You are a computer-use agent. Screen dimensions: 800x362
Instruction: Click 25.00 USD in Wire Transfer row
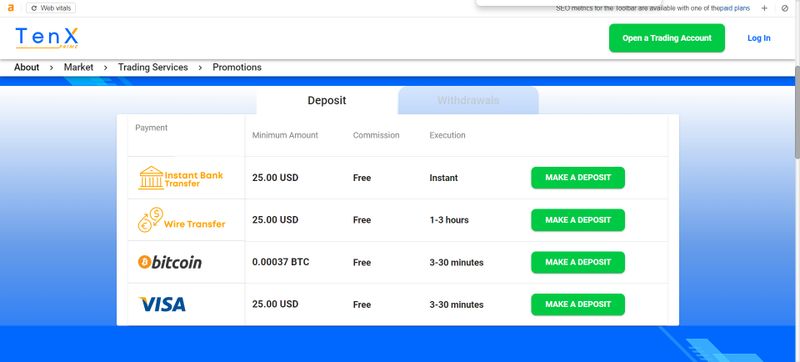click(276, 220)
